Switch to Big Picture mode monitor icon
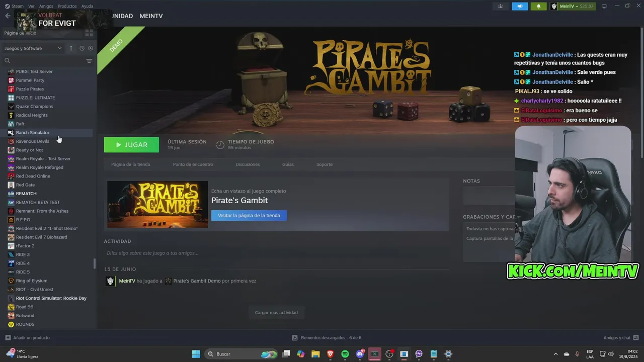The image size is (644, 362). (604, 6)
